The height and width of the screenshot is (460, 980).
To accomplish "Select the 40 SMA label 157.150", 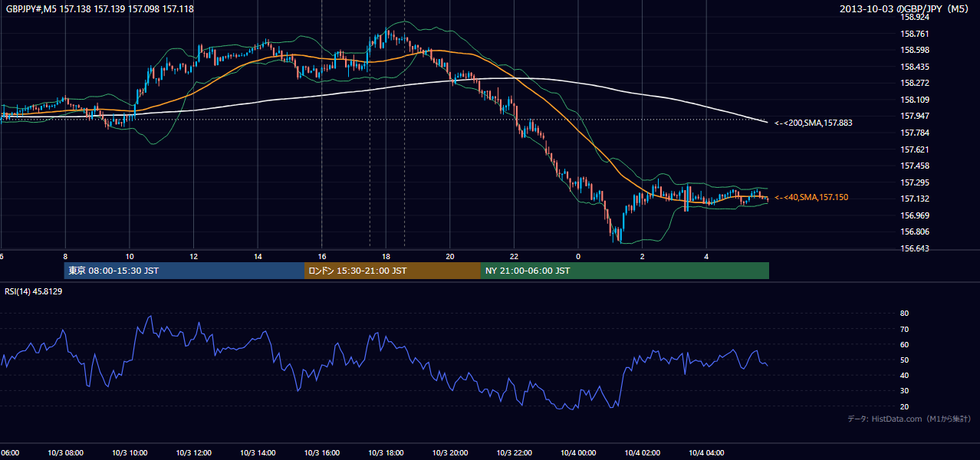I will pos(811,198).
